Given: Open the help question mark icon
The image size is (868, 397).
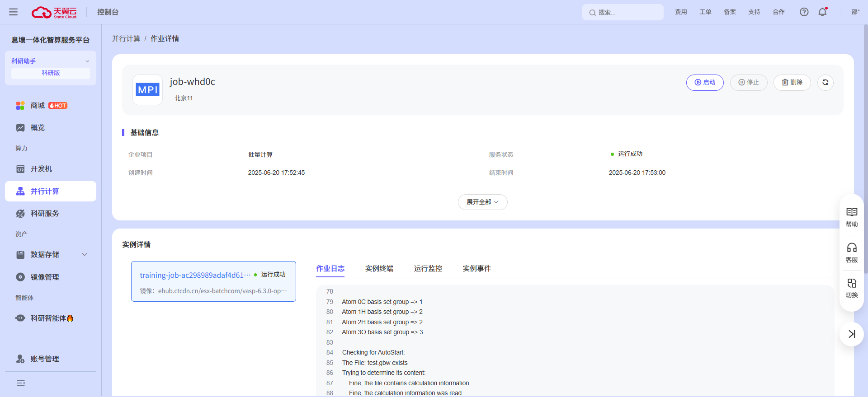Looking at the screenshot, I should 804,12.
